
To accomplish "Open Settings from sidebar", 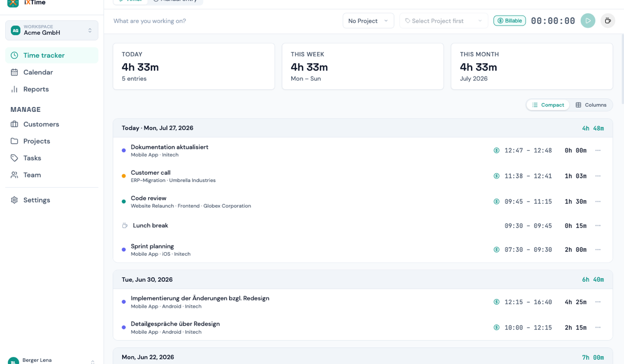I will click(x=51, y=200).
